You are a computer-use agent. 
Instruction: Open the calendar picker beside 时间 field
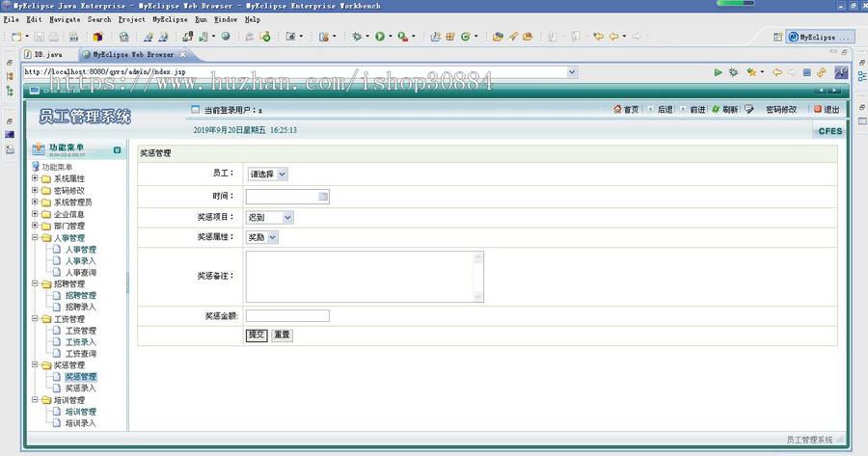323,197
